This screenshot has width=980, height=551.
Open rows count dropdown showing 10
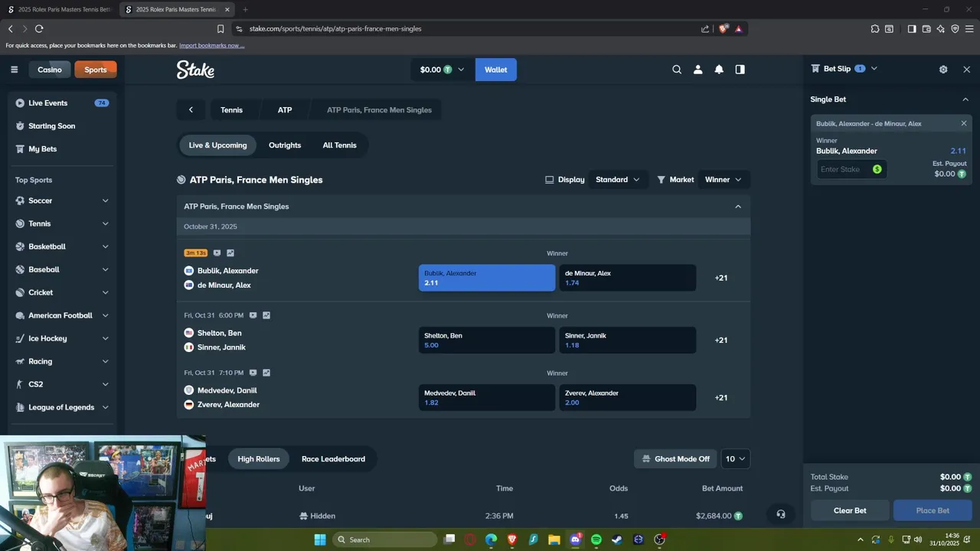pyautogui.click(x=736, y=459)
